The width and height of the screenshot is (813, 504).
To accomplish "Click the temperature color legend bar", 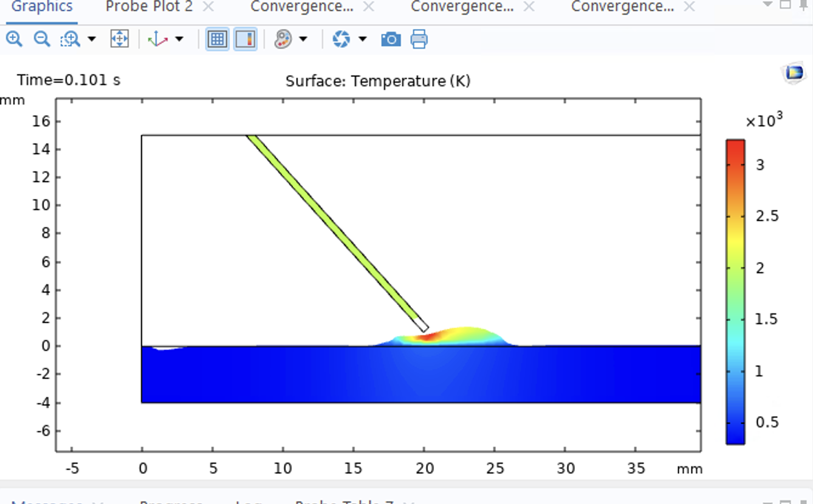I will [x=735, y=291].
